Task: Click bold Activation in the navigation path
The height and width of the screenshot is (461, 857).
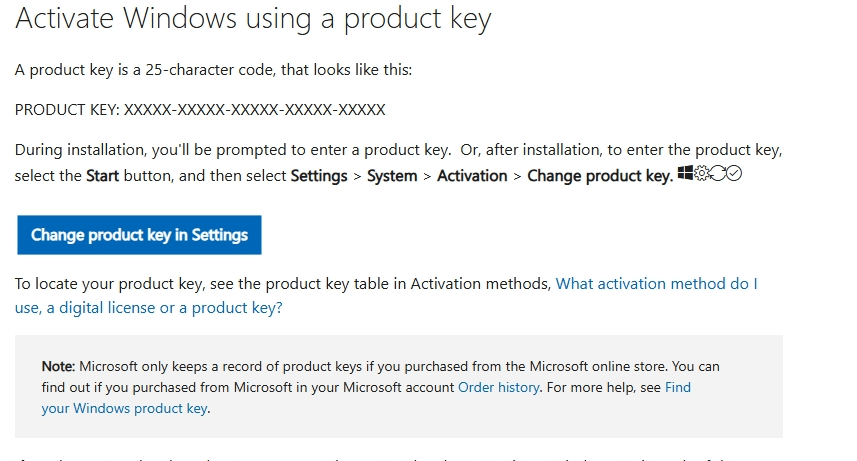Action: point(472,176)
